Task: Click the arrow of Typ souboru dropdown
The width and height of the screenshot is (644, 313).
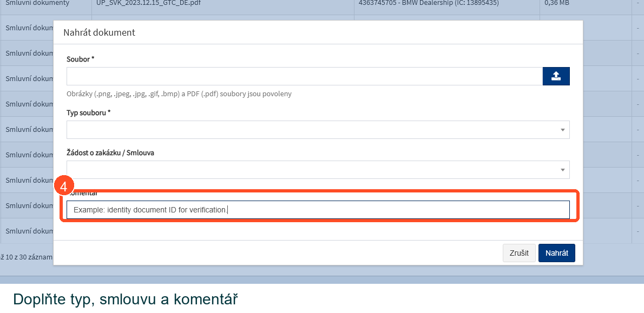Action: point(563,130)
